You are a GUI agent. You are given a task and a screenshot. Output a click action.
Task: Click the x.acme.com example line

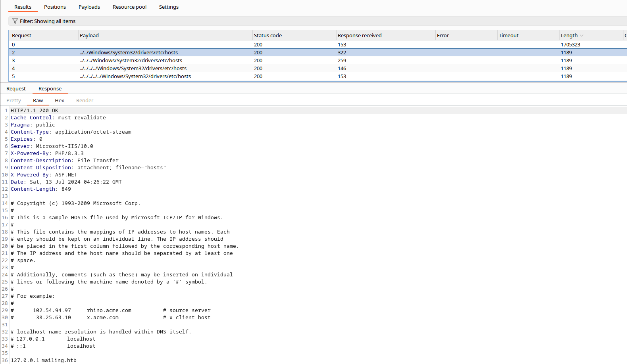(x=111, y=318)
